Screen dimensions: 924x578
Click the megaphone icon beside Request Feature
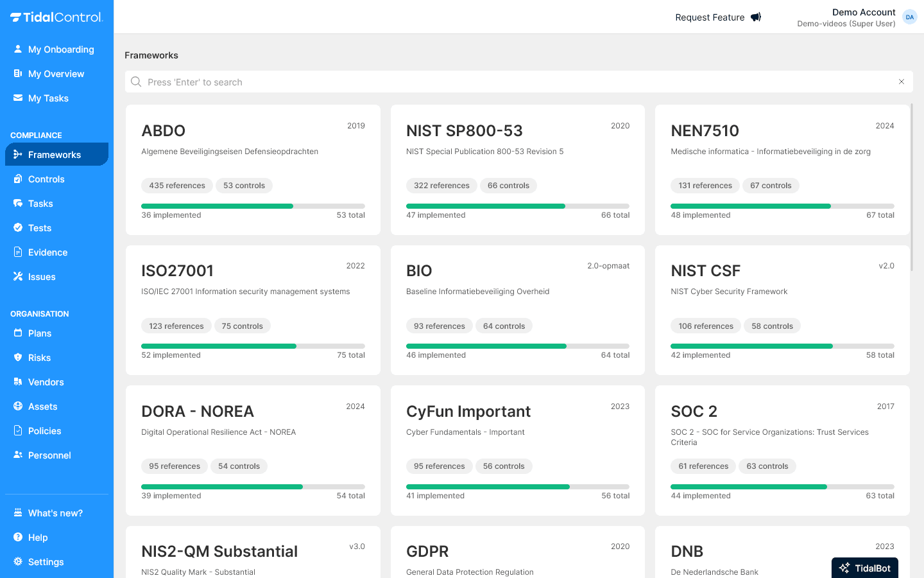[755, 17]
